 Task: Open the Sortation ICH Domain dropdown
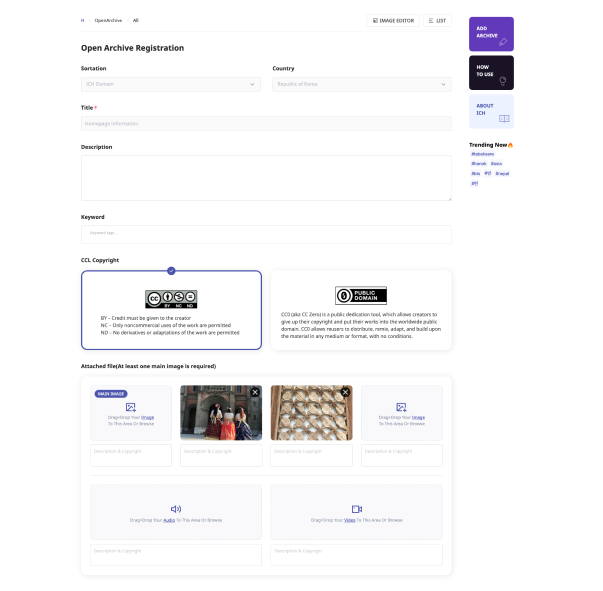click(x=171, y=84)
